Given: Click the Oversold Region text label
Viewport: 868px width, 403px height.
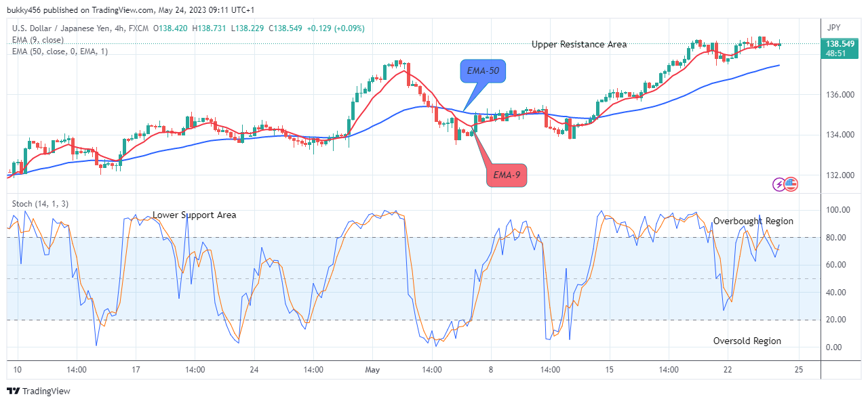Looking at the screenshot, I should pyautogui.click(x=747, y=341).
